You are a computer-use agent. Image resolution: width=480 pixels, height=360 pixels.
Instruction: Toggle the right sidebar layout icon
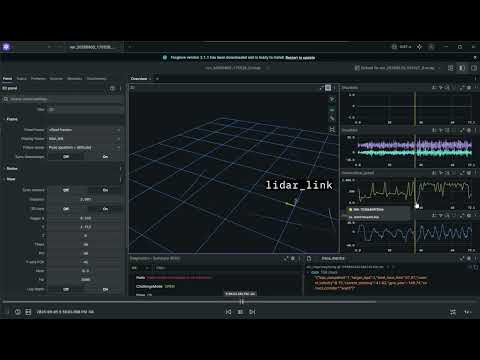tap(474, 68)
